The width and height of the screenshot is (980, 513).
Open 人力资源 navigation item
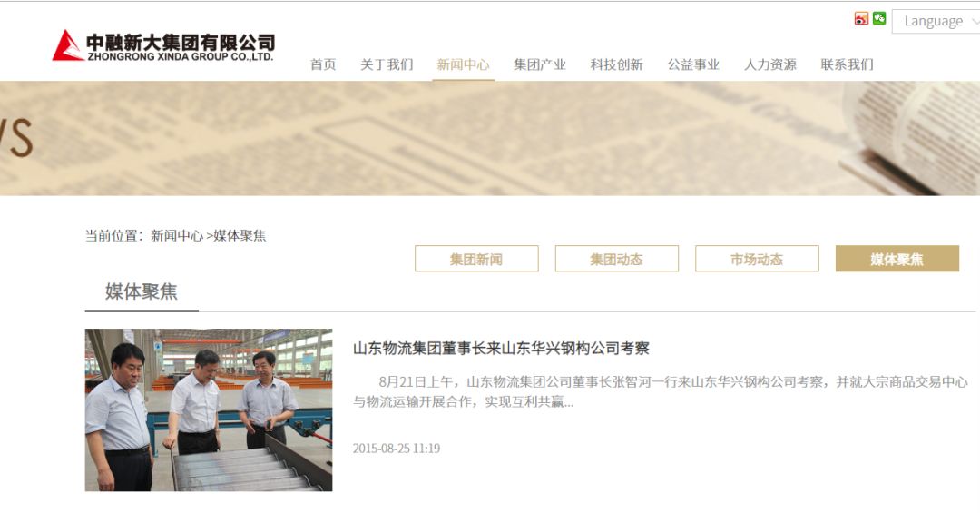tap(770, 64)
